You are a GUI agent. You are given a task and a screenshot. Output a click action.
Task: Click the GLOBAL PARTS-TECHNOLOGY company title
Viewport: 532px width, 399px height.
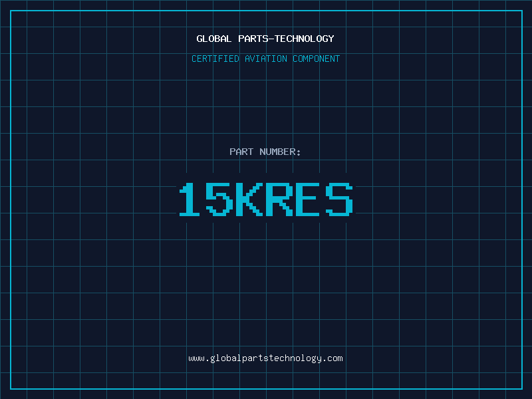(265, 39)
